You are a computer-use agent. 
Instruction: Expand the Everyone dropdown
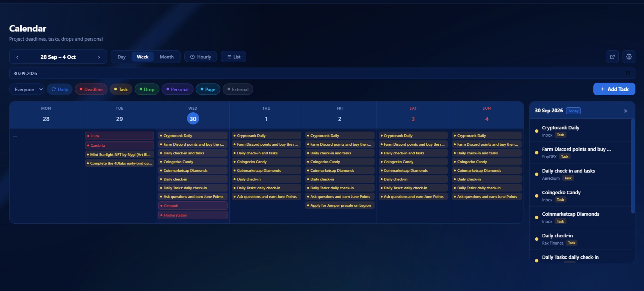(x=27, y=89)
